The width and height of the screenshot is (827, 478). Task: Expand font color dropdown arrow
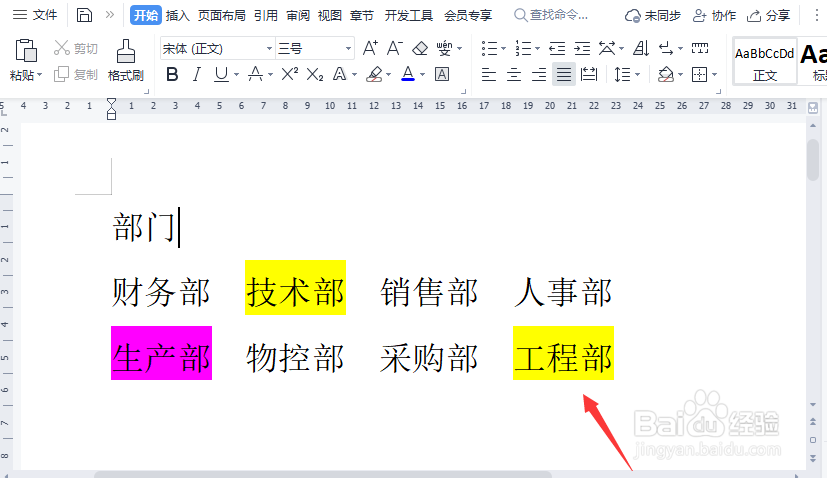(422, 75)
